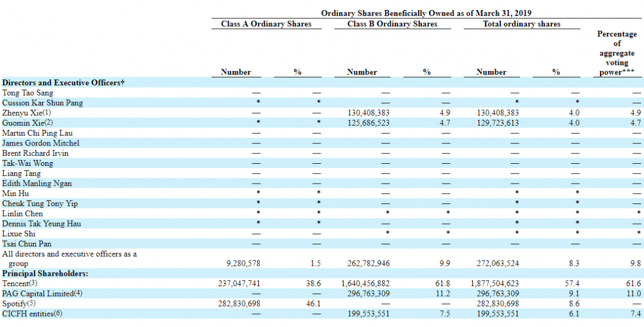Click the name 'Edith Manling Ngan'
The image size is (644, 327).
click(37, 184)
